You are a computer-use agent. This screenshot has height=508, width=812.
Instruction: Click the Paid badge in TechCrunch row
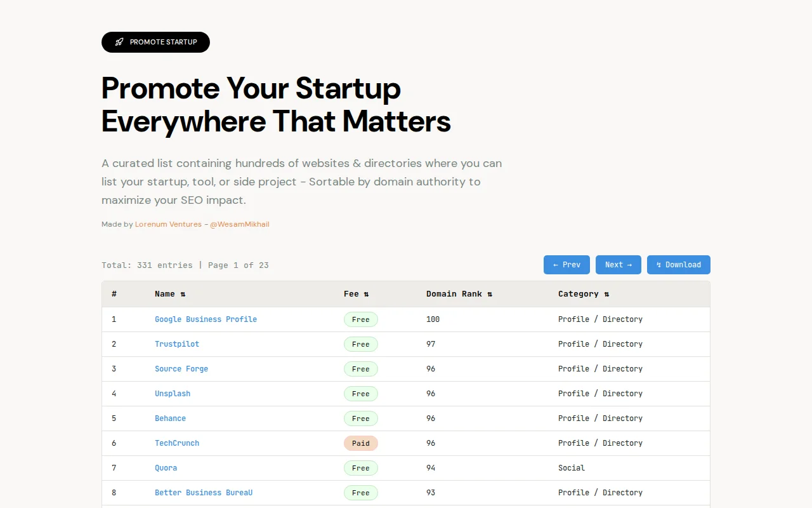[361, 443]
